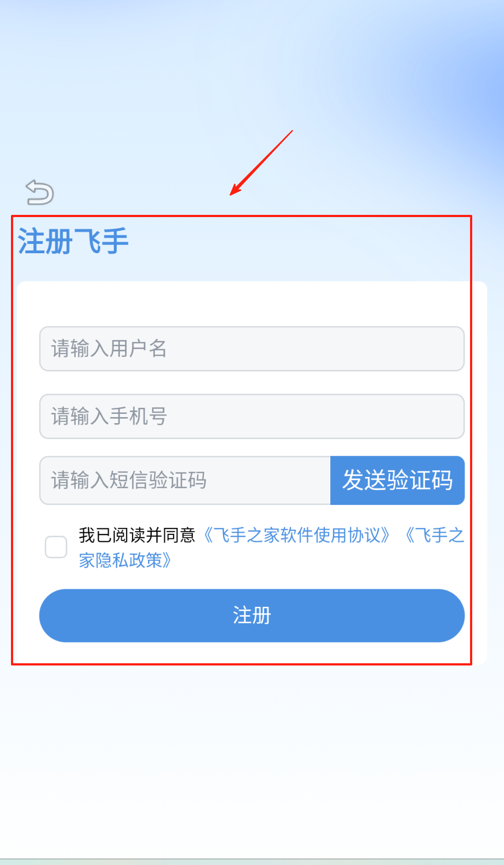The width and height of the screenshot is (504, 865).
Task: Activate the 请输入短信验证码 SMS code field
Action: point(185,480)
